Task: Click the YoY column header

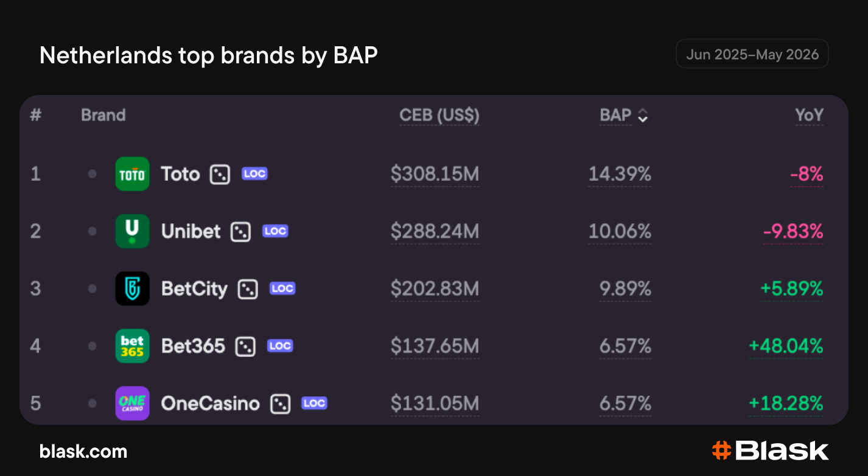Action: click(x=809, y=115)
